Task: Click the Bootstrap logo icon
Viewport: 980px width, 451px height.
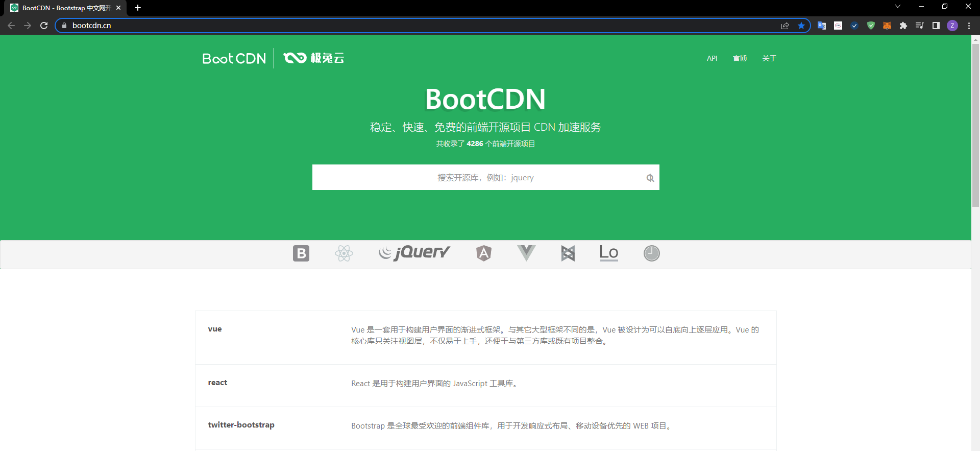Action: pyautogui.click(x=301, y=253)
